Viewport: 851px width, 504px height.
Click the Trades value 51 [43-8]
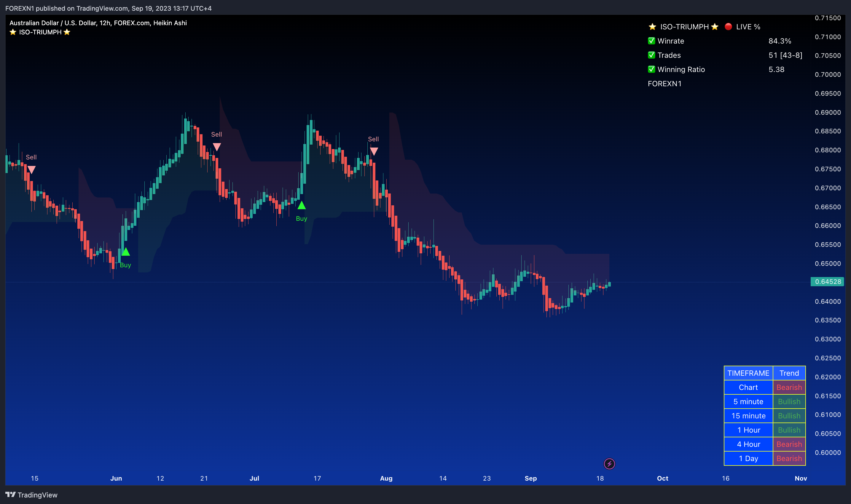[x=785, y=55]
